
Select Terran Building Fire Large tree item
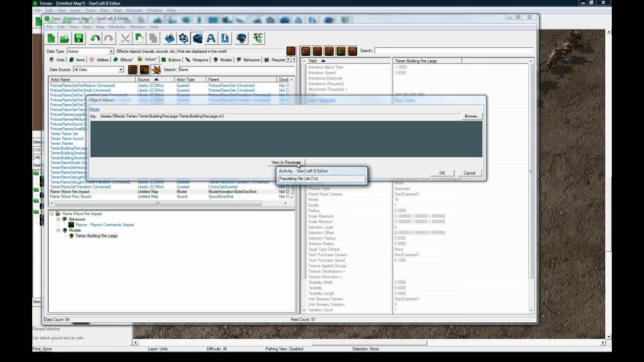96,236
